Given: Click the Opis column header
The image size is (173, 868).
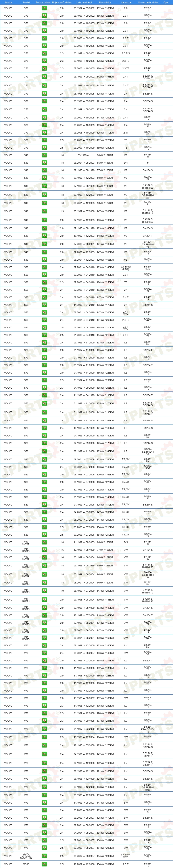Looking at the screenshot, I should coord(166,2).
